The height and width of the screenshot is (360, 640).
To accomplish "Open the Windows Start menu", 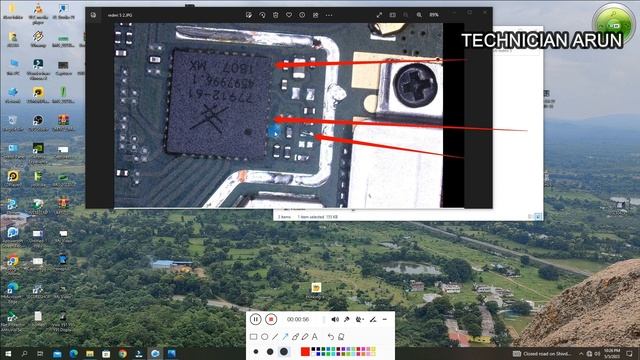I will pos(8,353).
